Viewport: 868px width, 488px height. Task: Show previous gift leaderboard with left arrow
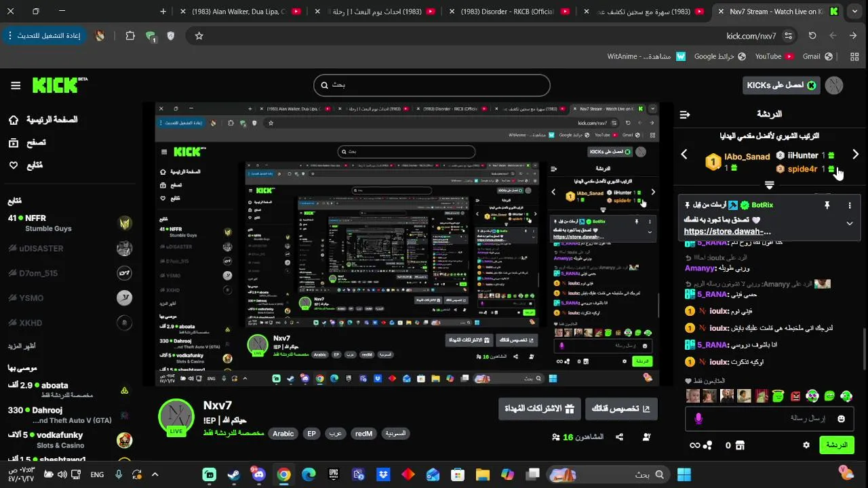[684, 155]
